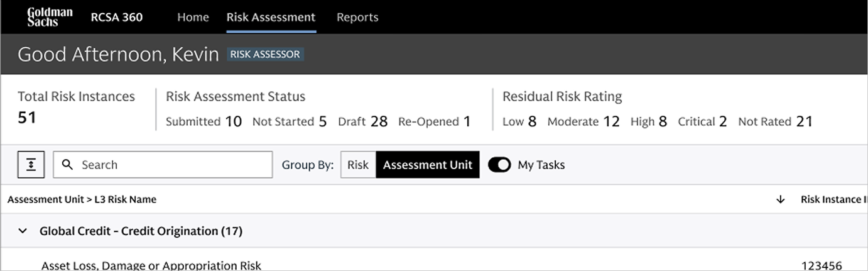The height and width of the screenshot is (271, 868).
Task: Open Asset Loss, Damage or Appropriation Risk
Action: click(x=151, y=265)
